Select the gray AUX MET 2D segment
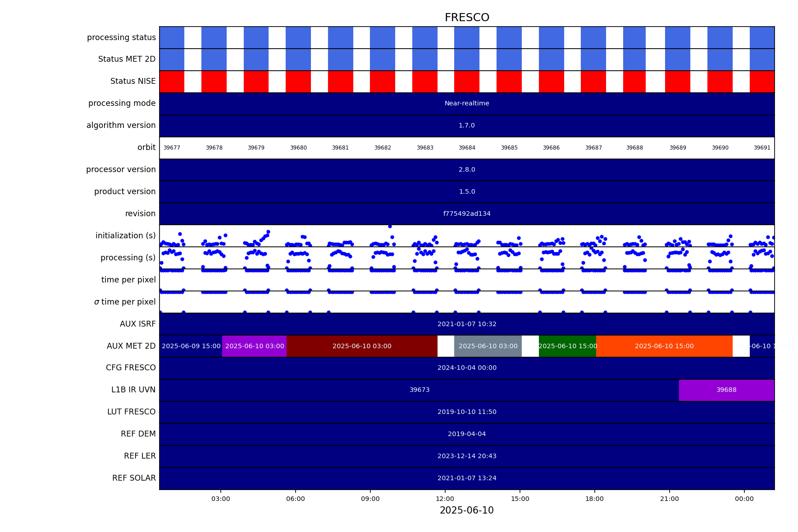Image resolution: width=798 pixels, height=532 pixels. tap(488, 346)
